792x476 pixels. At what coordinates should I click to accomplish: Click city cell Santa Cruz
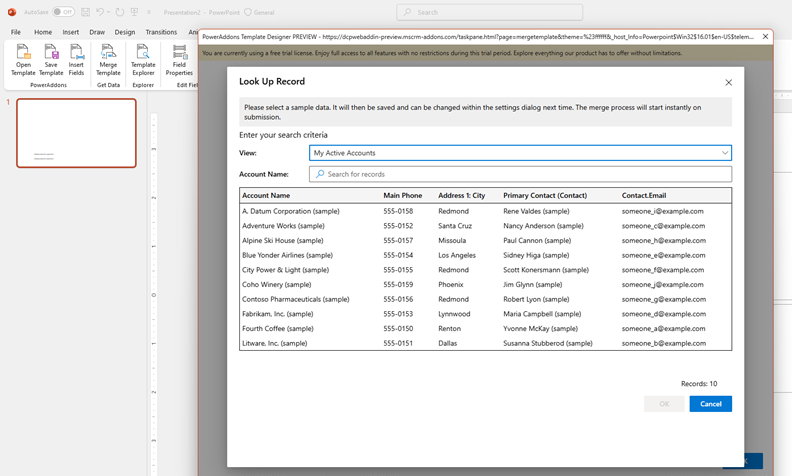coord(455,226)
